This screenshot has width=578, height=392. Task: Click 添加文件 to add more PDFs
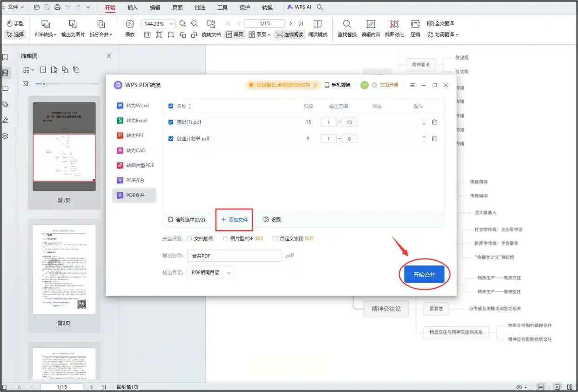click(x=234, y=220)
